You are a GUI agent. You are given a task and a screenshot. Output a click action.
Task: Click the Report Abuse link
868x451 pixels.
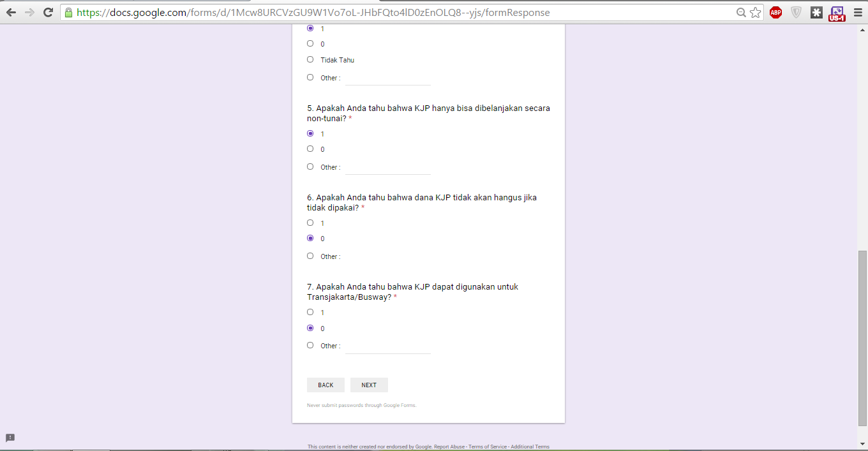click(x=449, y=447)
